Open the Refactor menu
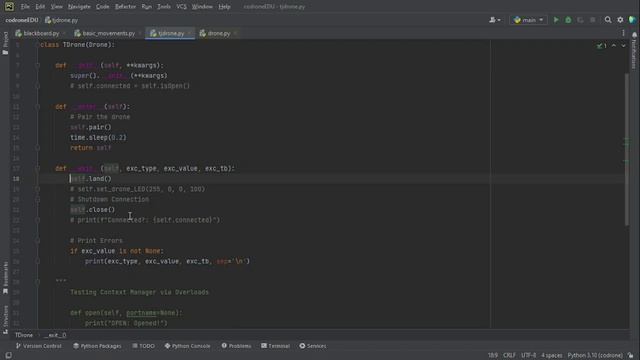Image resolution: width=640 pixels, height=360 pixels. [125, 7]
